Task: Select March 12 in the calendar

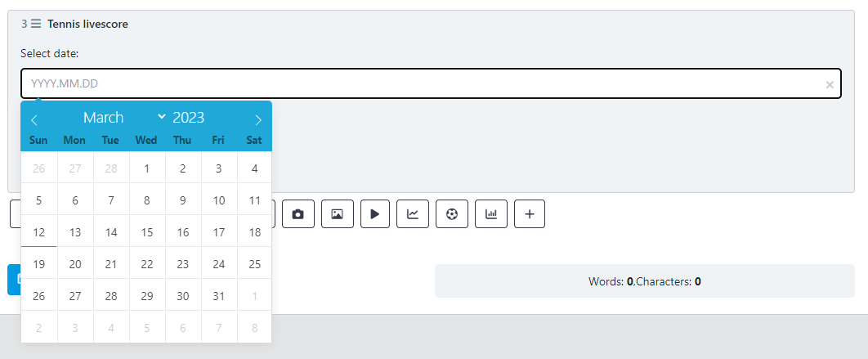Action: [x=38, y=231]
